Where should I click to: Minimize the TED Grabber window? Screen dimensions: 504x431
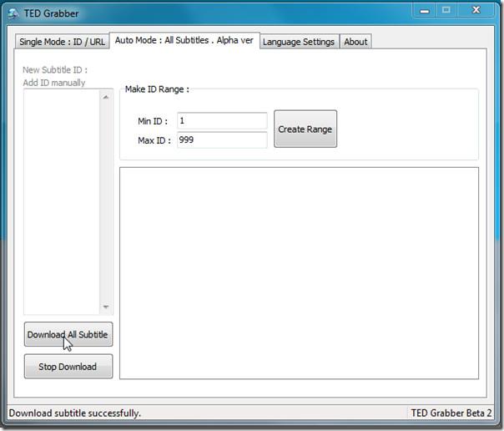pos(424,11)
